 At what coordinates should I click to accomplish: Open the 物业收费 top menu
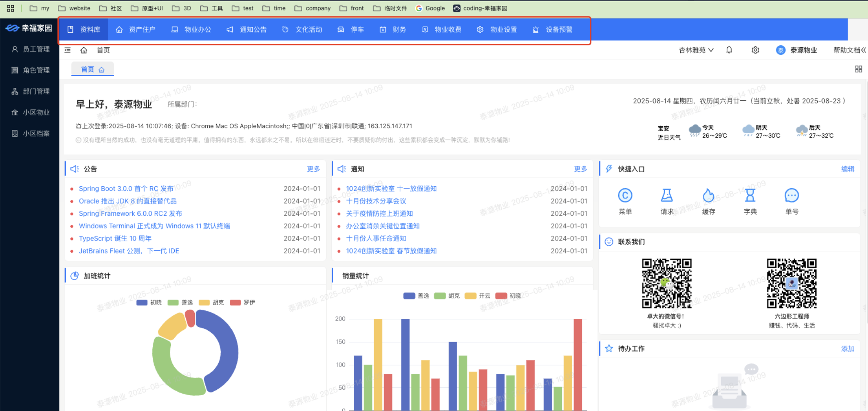pos(442,30)
